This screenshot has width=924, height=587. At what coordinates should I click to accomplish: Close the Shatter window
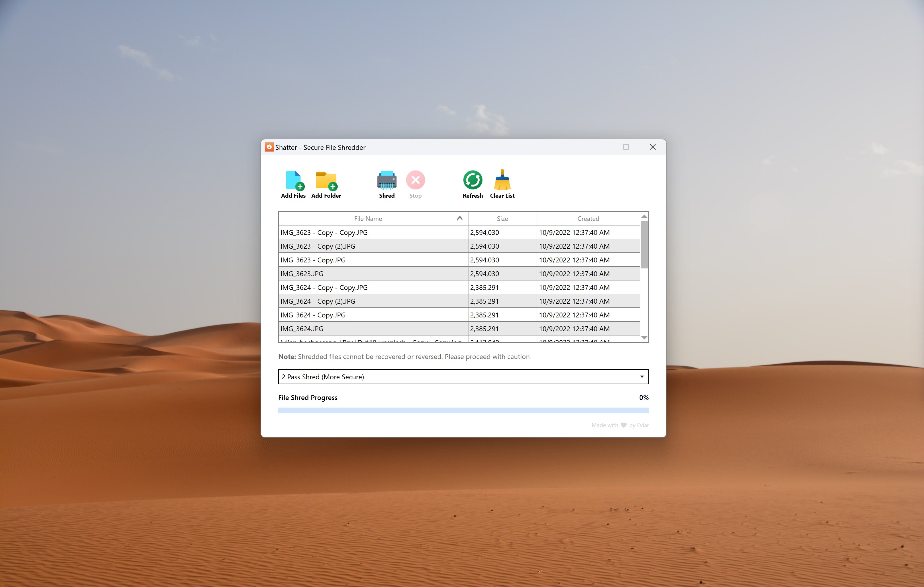(x=652, y=147)
